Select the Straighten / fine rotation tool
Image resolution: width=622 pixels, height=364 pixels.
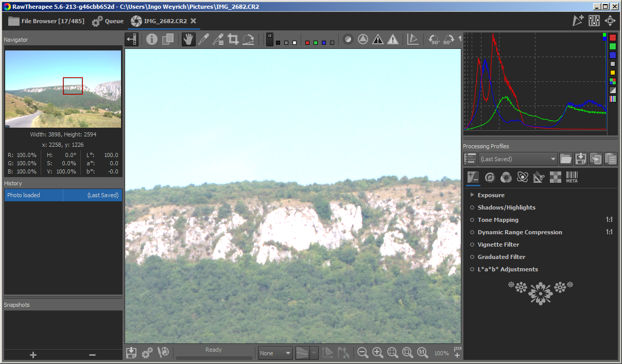coord(248,40)
